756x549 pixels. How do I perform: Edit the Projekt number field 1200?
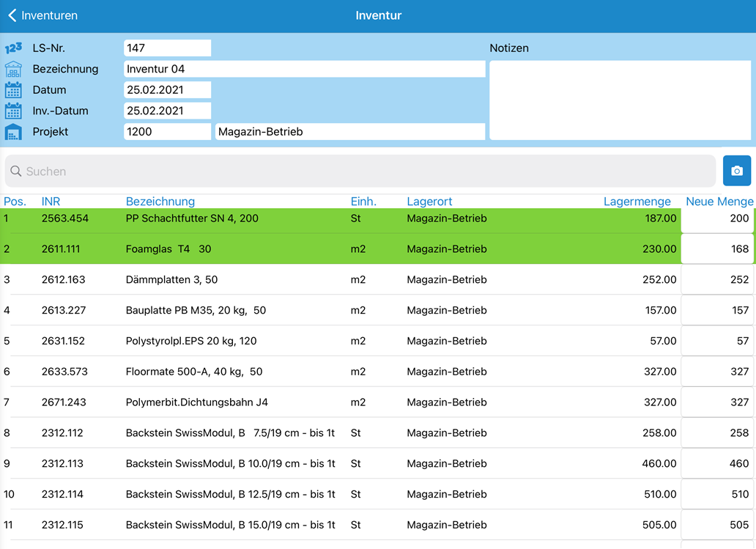tap(167, 132)
